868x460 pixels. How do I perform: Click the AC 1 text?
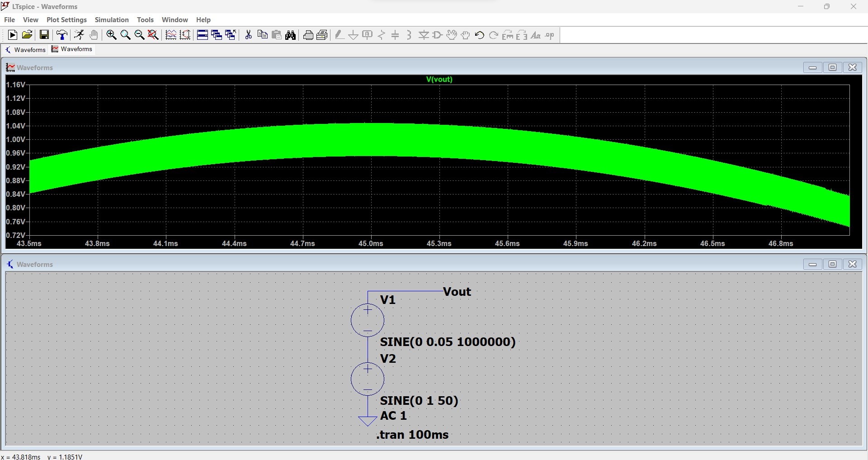click(x=393, y=416)
